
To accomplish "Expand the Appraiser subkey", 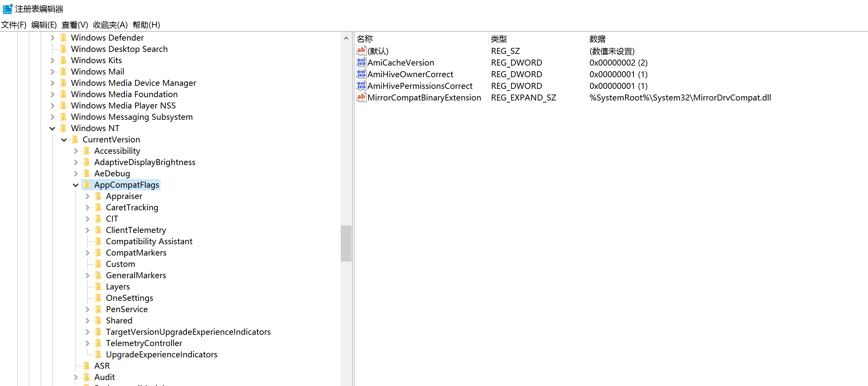I will [x=87, y=196].
